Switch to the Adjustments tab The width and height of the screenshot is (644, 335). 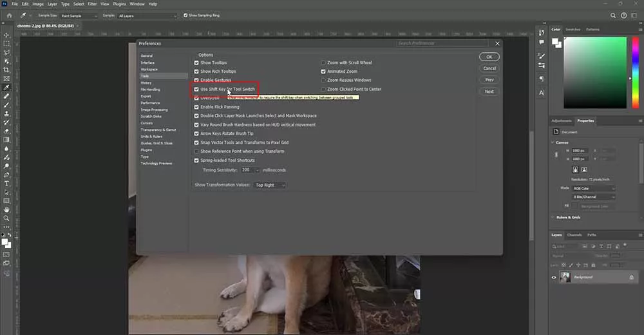point(562,121)
